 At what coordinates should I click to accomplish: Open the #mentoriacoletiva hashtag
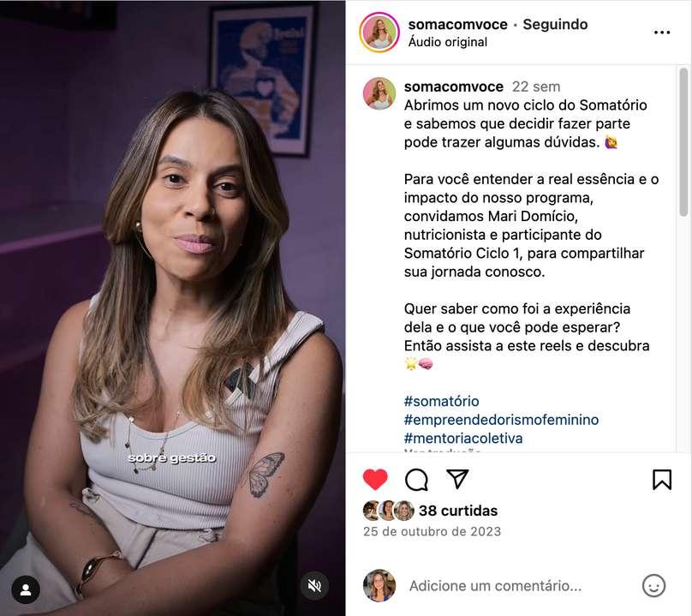(463, 438)
